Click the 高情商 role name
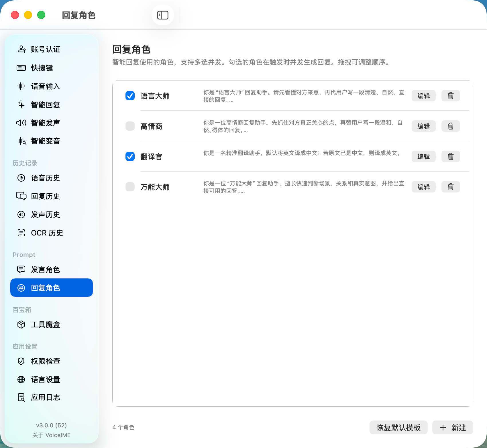487x448 pixels. click(151, 126)
